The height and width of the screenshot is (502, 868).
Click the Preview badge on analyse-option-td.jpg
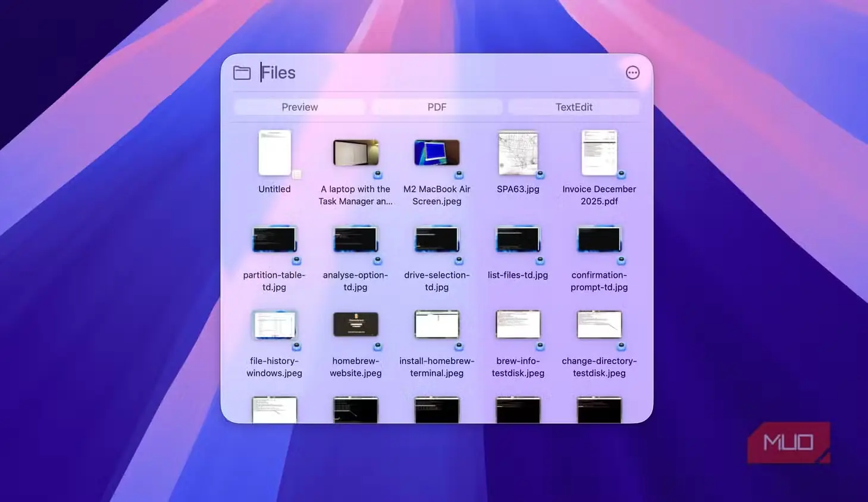tap(378, 261)
